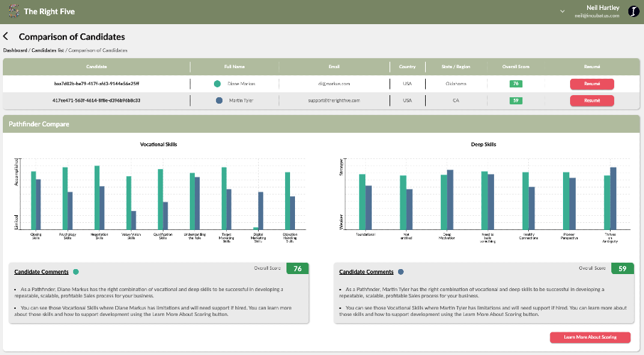Viewport: 644px width, 355px height.
Task: Click candidate ID starting with baa7d02b
Action: click(x=97, y=84)
